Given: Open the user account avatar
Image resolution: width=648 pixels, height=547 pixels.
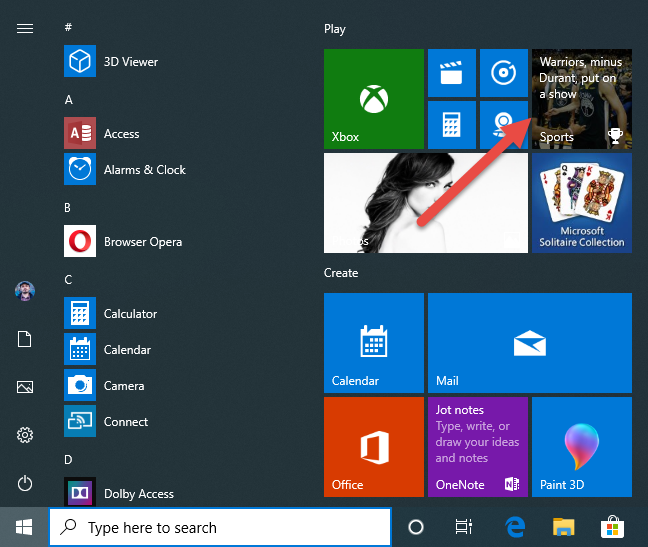Looking at the screenshot, I should click(25, 291).
